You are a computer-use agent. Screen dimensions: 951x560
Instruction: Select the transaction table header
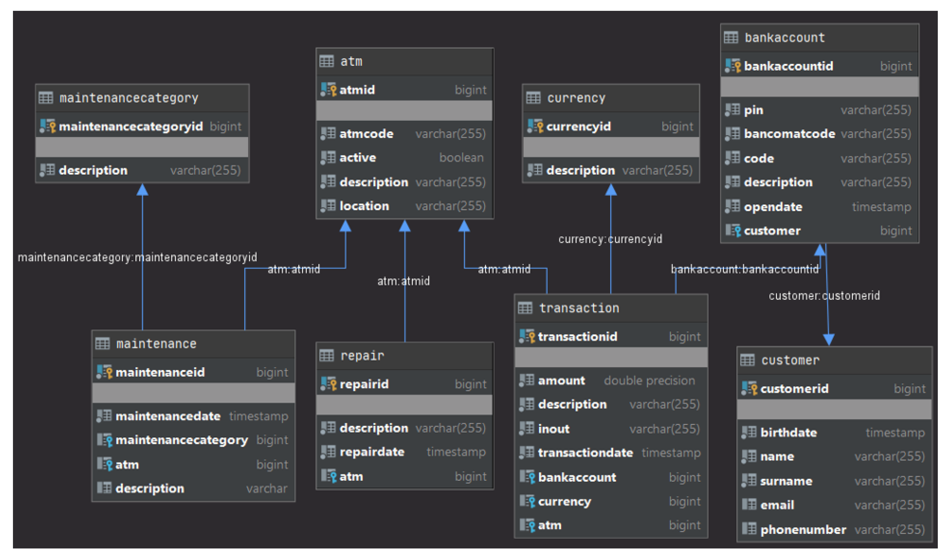[579, 308]
